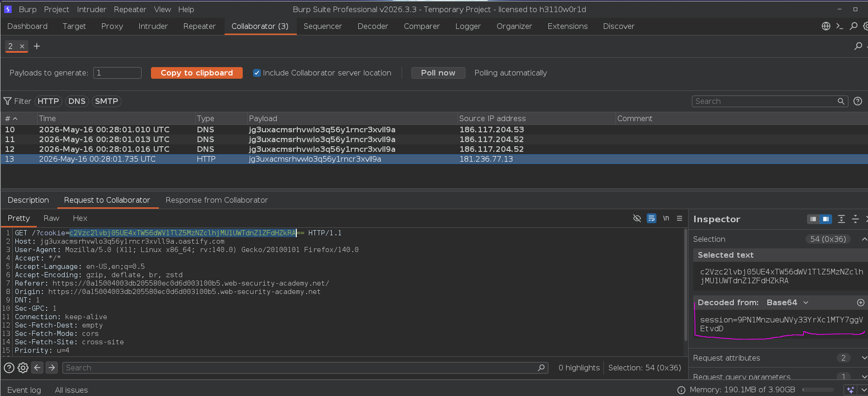Collapse the Inspector Selection section
This screenshot has height=396, width=868.
[864, 239]
